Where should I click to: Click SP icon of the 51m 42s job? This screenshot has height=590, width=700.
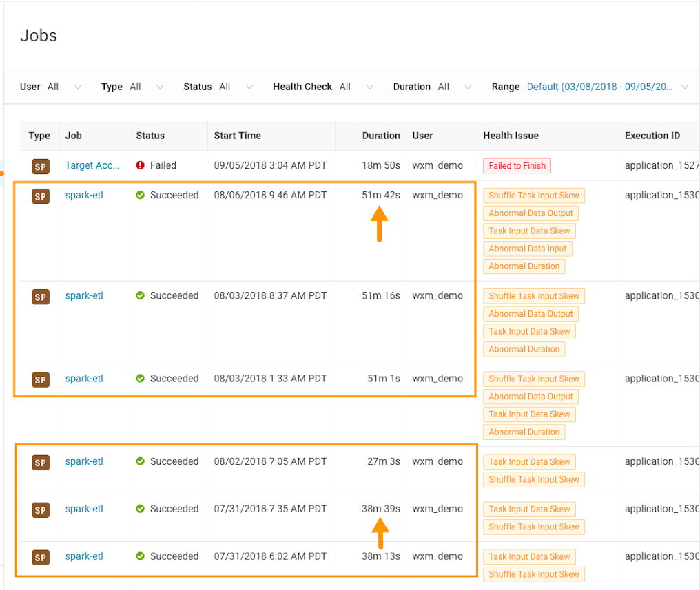[40, 196]
